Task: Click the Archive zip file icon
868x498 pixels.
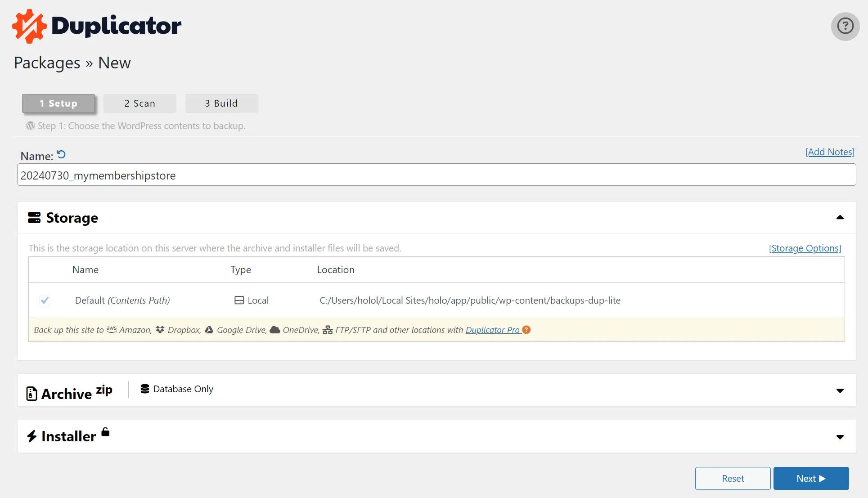Action: click(31, 394)
